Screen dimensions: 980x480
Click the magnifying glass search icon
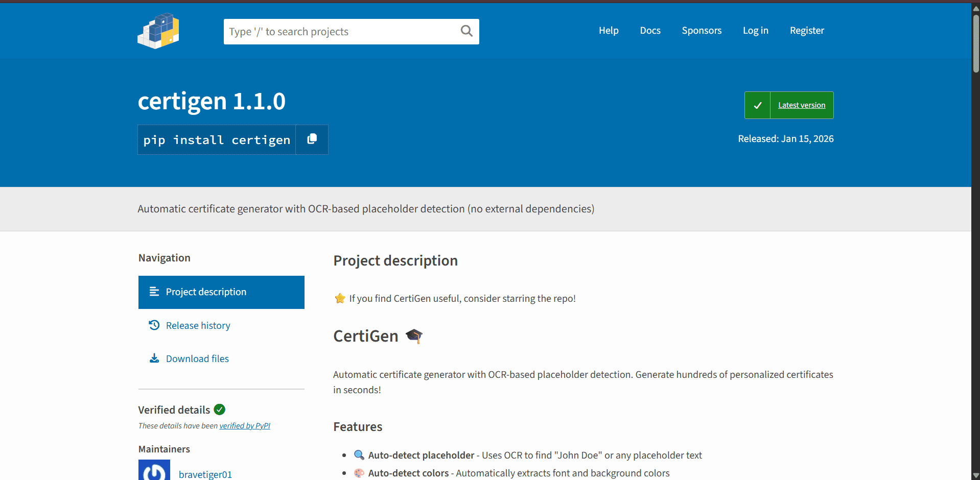pos(466,31)
